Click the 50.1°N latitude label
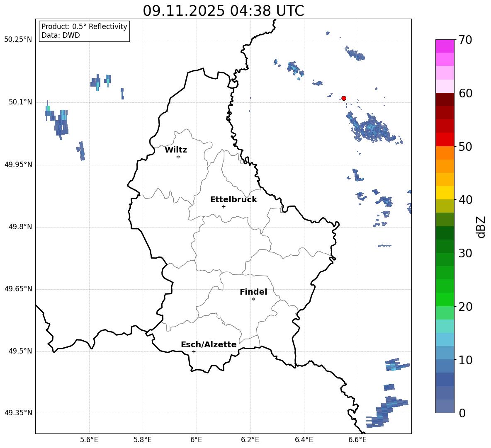The height and width of the screenshot is (448, 491). pos(20,102)
